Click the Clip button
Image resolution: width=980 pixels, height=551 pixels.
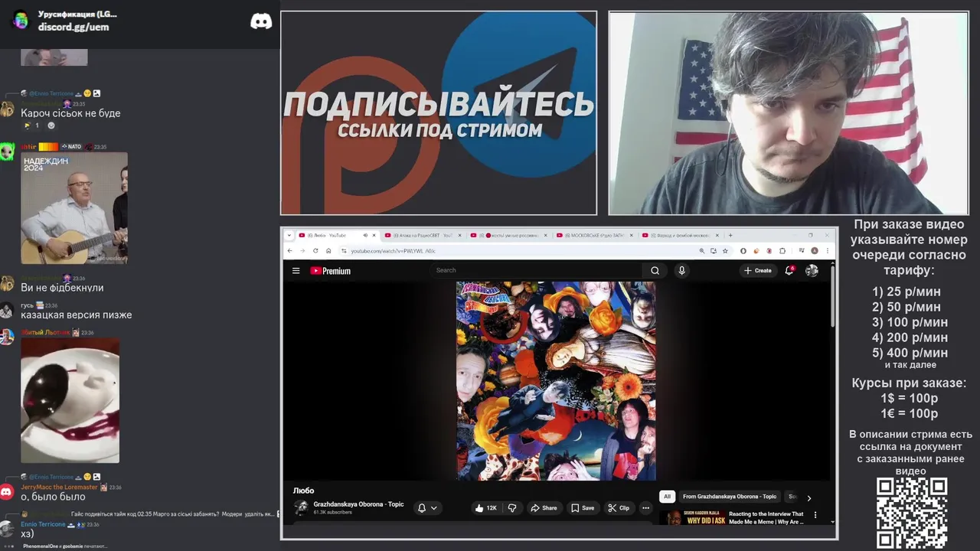click(x=619, y=507)
